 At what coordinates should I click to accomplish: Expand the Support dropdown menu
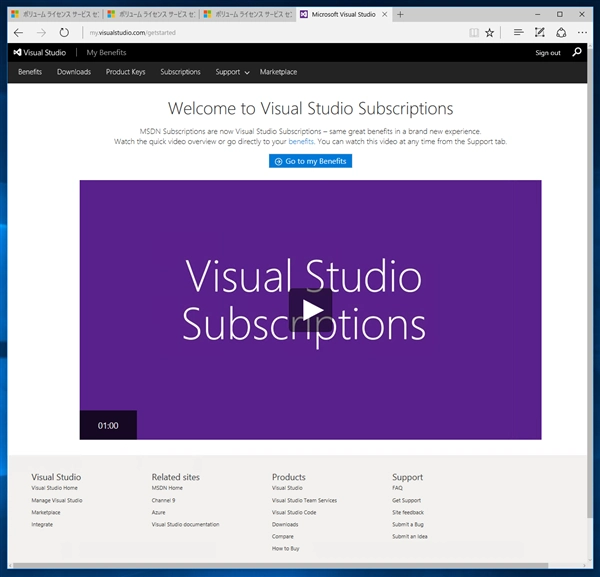point(232,72)
